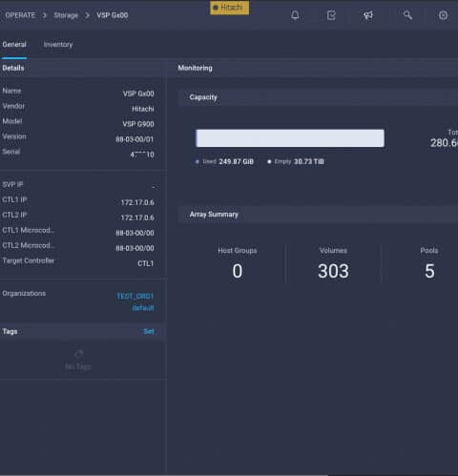Click the Capacity section header

(x=318, y=97)
